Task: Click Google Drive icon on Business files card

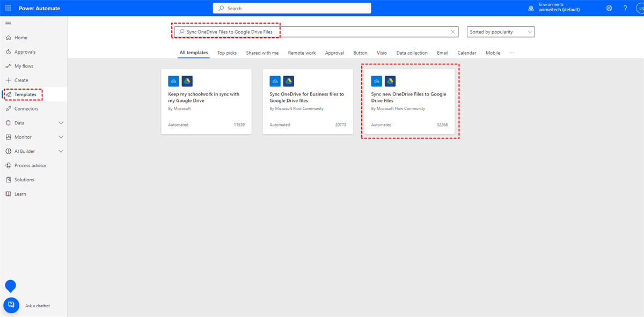Action: click(x=289, y=81)
